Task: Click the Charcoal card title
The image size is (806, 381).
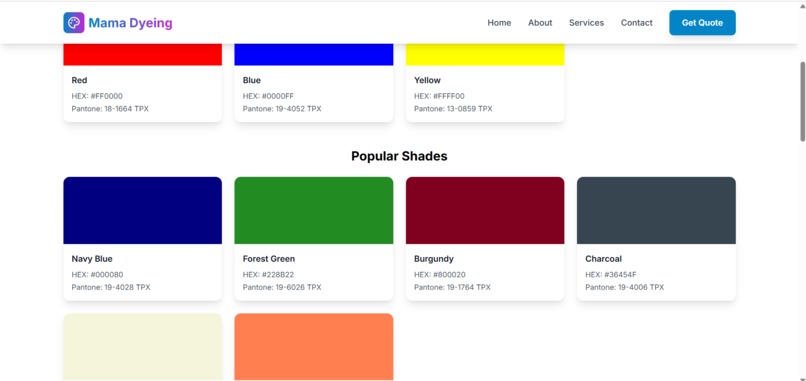Action: click(603, 259)
